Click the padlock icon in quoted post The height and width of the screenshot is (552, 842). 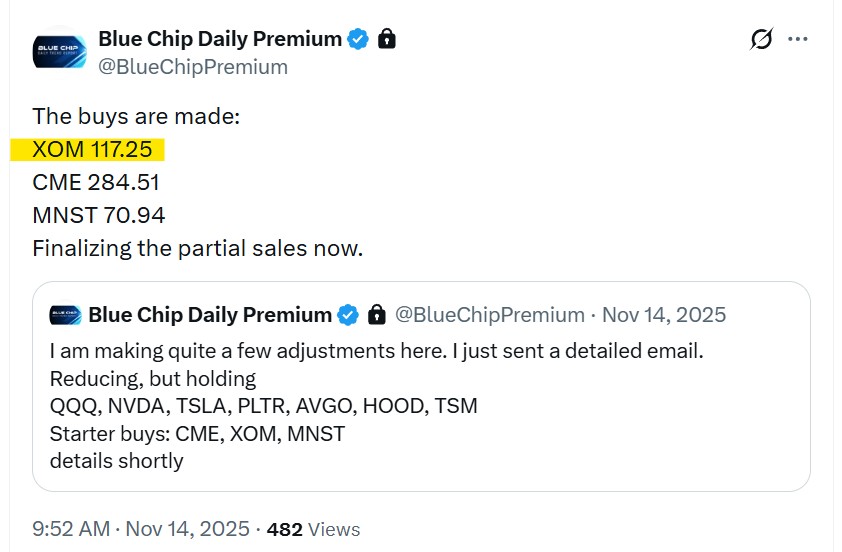tap(376, 315)
